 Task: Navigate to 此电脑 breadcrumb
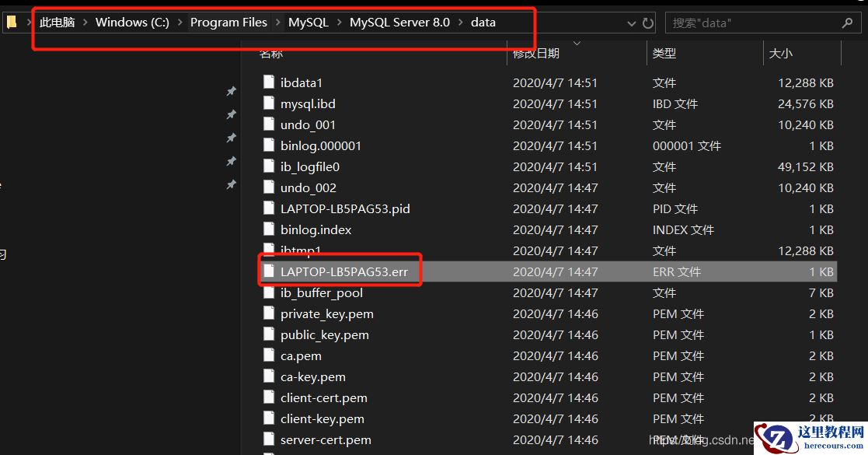57,23
